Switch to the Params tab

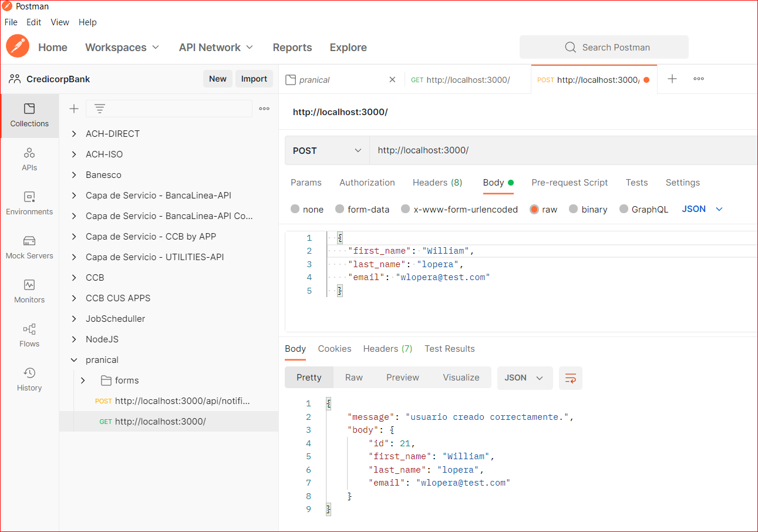tap(306, 183)
